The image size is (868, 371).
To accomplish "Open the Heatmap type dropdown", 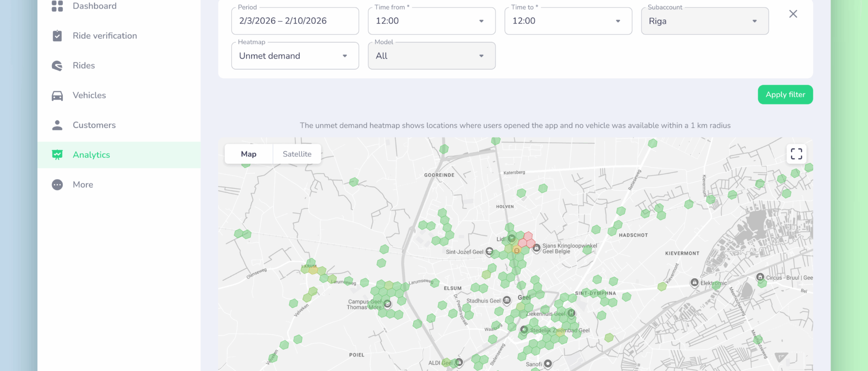I will (x=295, y=56).
